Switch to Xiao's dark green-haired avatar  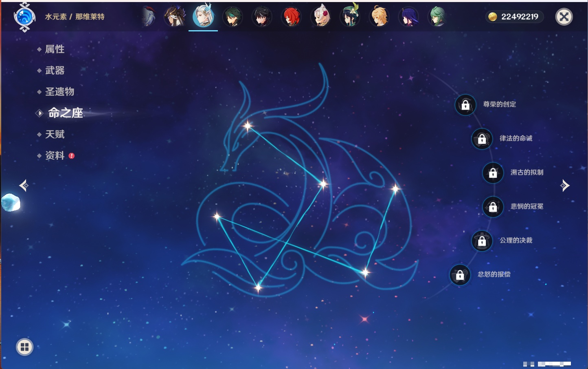233,17
